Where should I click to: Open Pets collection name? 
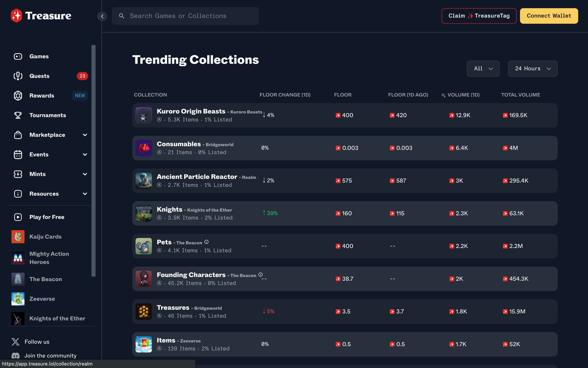(164, 242)
